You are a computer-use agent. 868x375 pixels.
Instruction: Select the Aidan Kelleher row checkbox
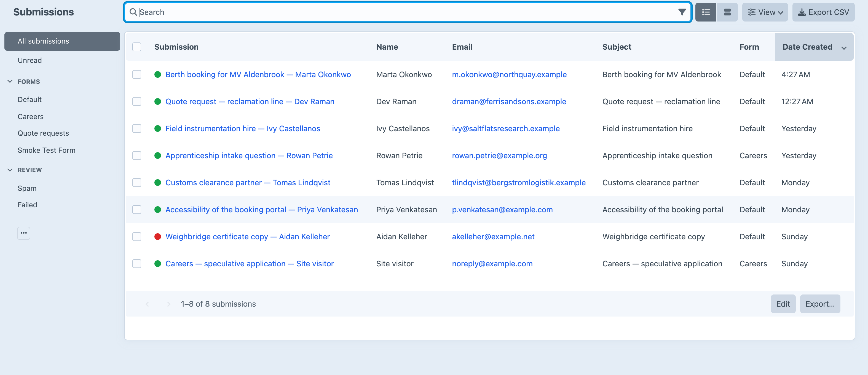[x=137, y=237]
